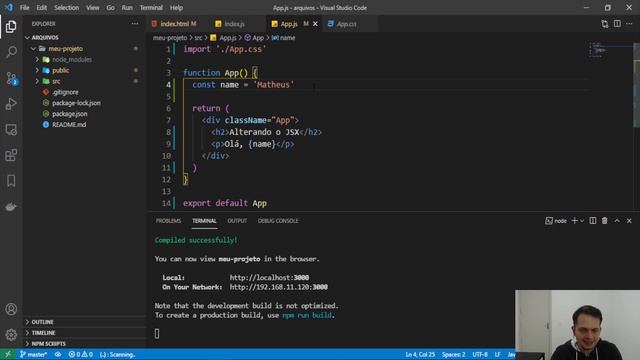The height and width of the screenshot is (360, 640).
Task: Click the master branch indicator
Action: pos(33,354)
